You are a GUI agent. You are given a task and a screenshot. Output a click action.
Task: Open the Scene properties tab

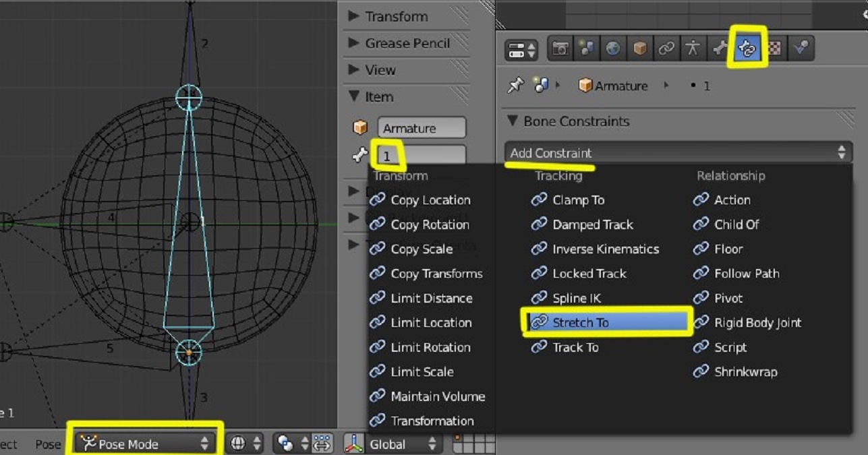pos(586,49)
